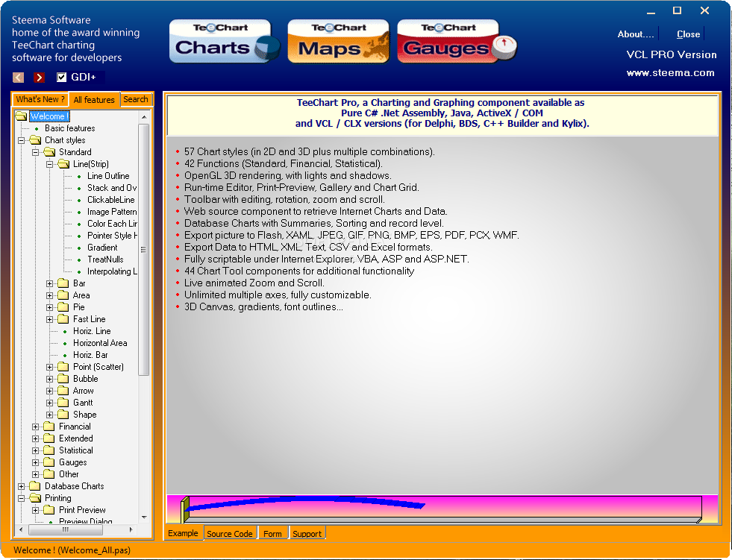Screen dimensions: 732x560
Task: Open the Search tab
Action: point(136,99)
